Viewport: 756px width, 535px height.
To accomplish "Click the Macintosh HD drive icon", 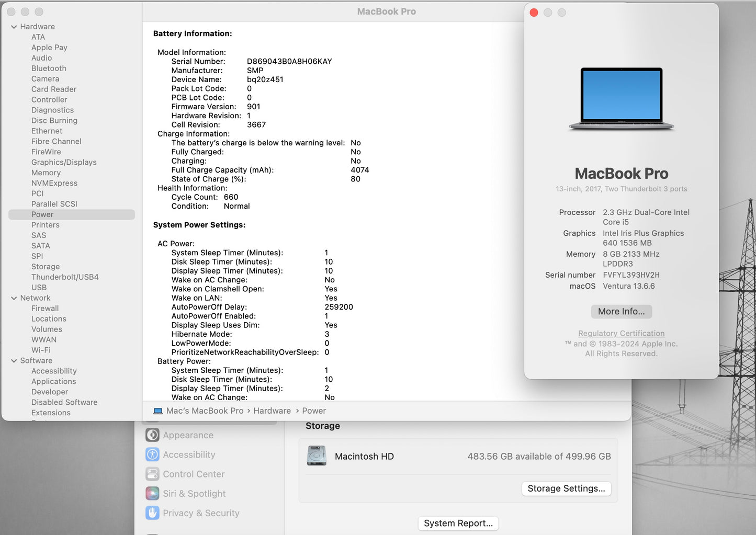I will coord(317,456).
